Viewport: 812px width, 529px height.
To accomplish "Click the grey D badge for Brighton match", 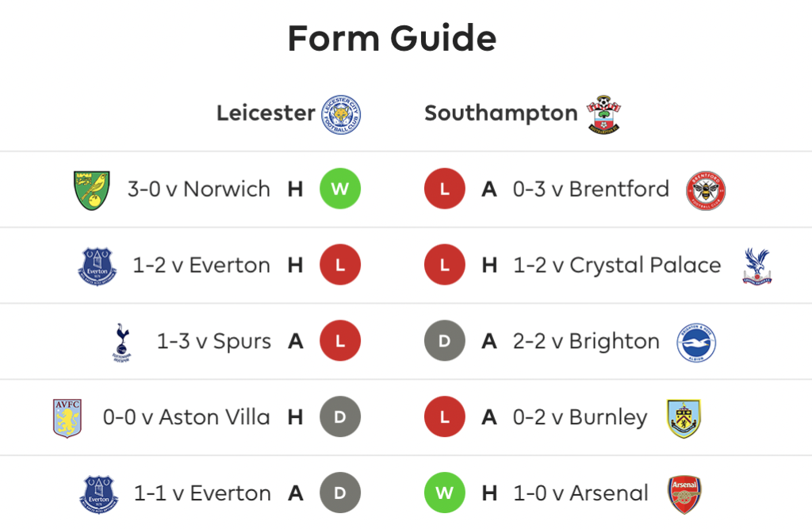I will click(x=444, y=341).
